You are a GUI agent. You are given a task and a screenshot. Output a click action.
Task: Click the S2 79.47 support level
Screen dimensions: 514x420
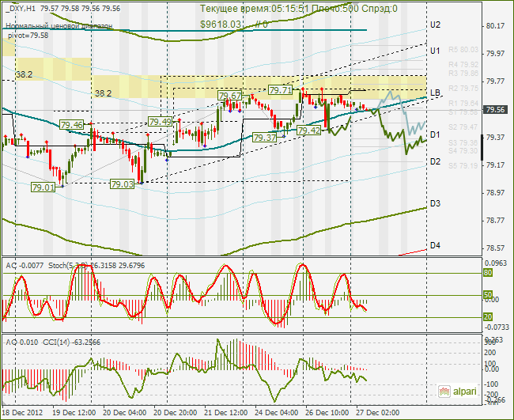(x=463, y=127)
